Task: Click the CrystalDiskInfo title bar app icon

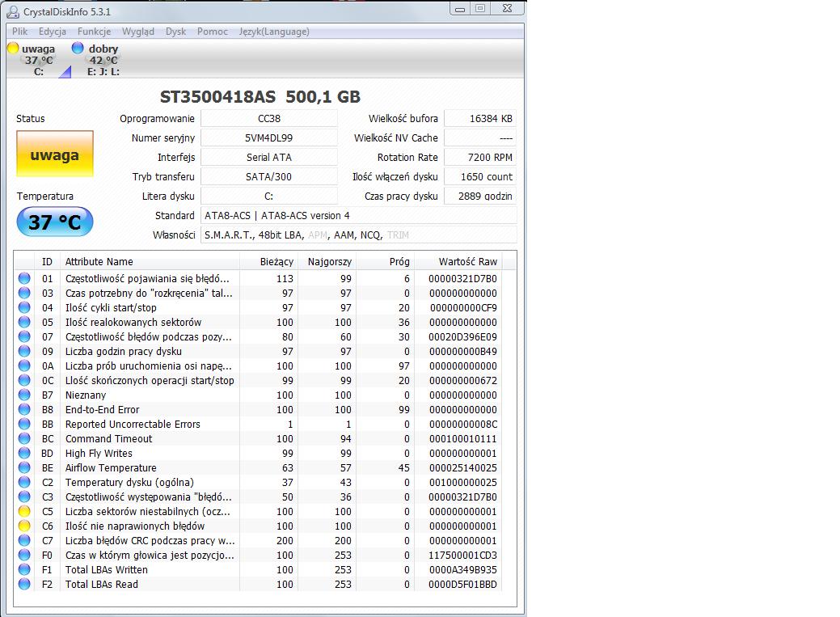Action: pyautogui.click(x=13, y=11)
